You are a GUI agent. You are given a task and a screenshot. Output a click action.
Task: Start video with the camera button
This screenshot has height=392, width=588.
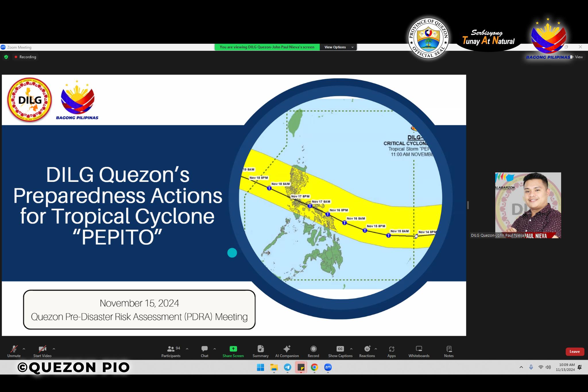click(x=42, y=351)
